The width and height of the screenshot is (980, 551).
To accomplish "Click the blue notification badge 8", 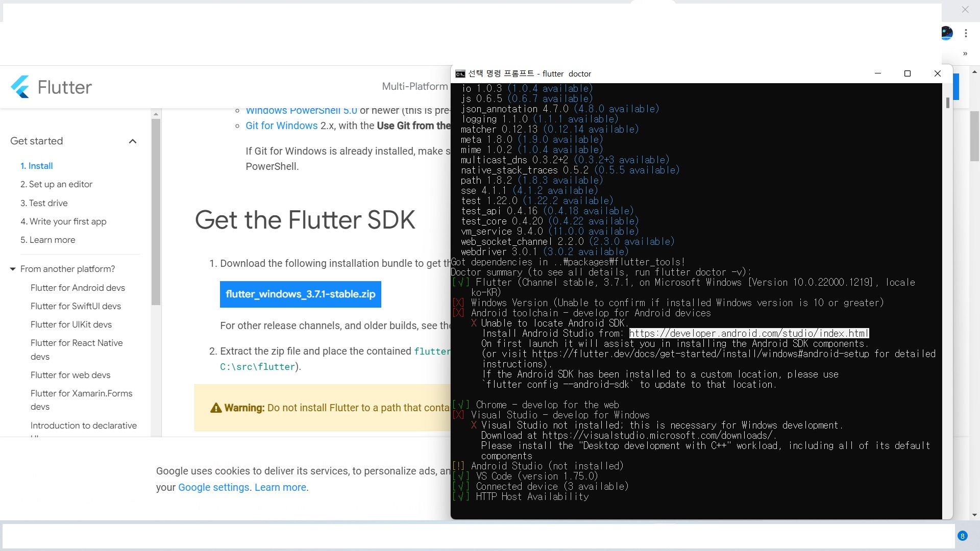I will click(x=962, y=536).
